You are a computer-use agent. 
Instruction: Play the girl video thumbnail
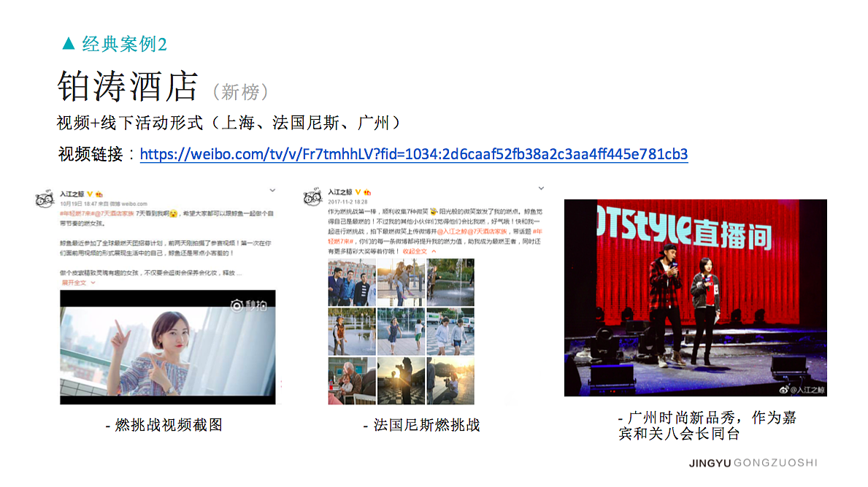click(168, 347)
